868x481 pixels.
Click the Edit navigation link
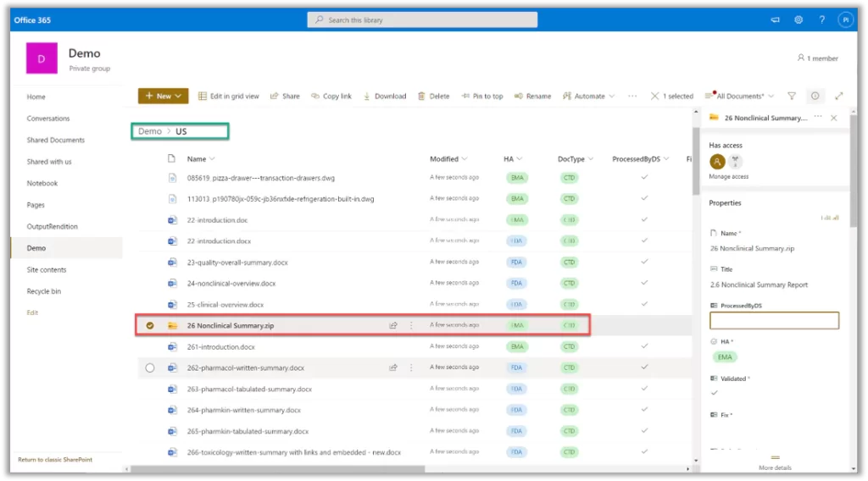coord(33,312)
